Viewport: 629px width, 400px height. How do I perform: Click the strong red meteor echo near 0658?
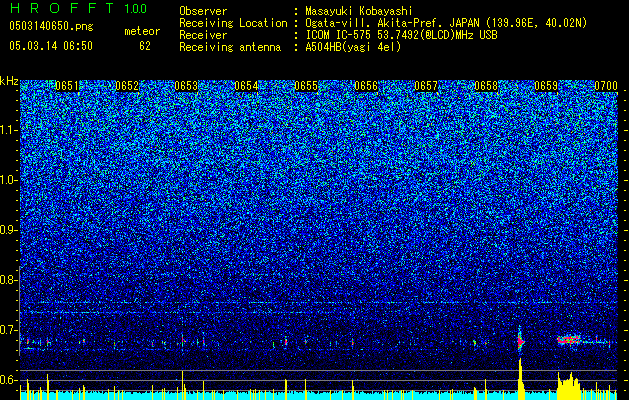pos(520,341)
